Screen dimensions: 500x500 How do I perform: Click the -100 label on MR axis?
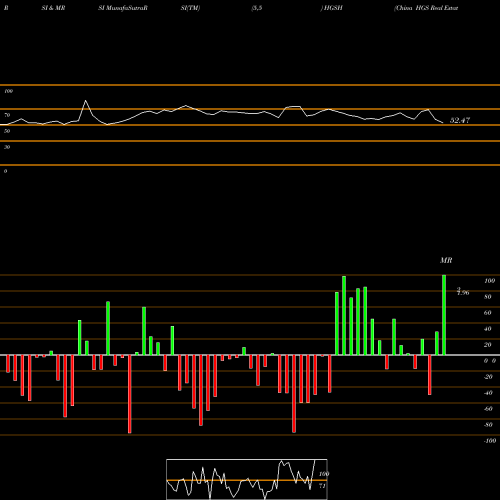coord(489,441)
